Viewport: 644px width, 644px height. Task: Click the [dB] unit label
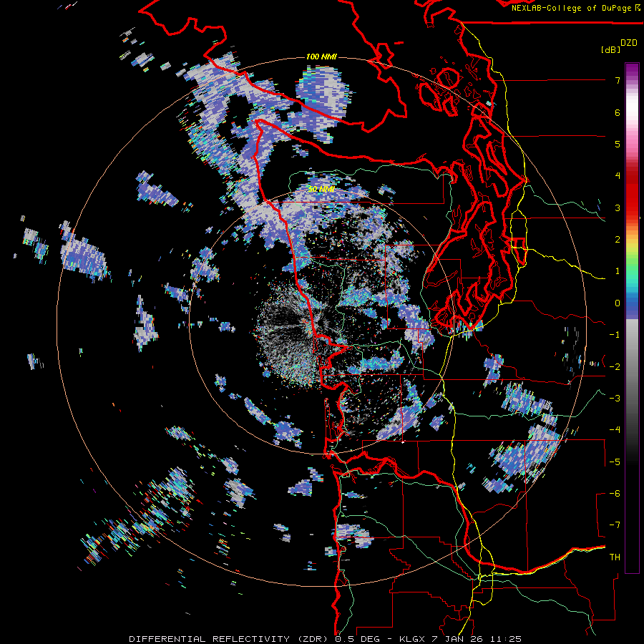pos(610,50)
